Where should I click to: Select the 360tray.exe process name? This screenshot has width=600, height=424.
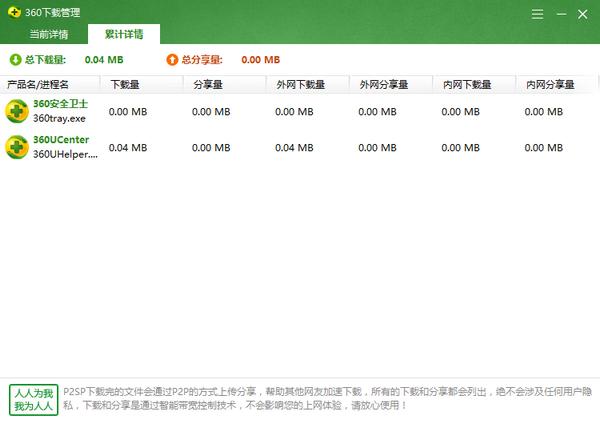59,119
